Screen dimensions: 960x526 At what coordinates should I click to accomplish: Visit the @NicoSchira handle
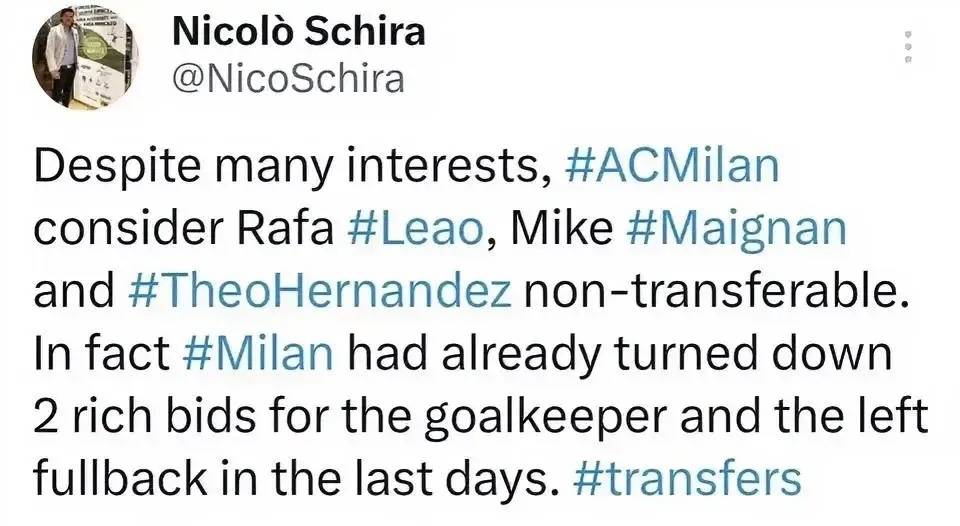288,80
